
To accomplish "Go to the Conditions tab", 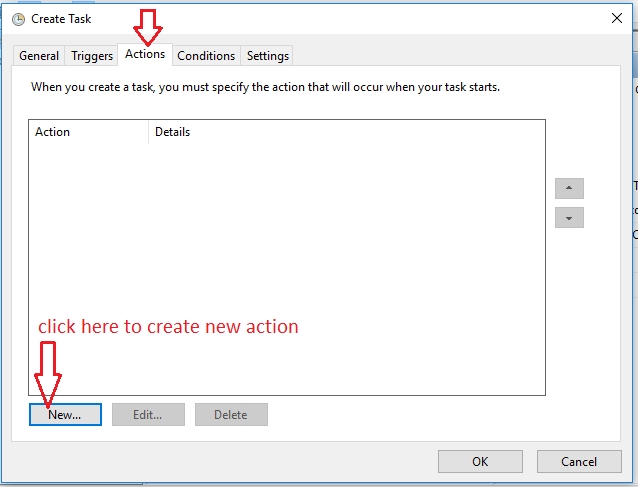I will pos(206,56).
